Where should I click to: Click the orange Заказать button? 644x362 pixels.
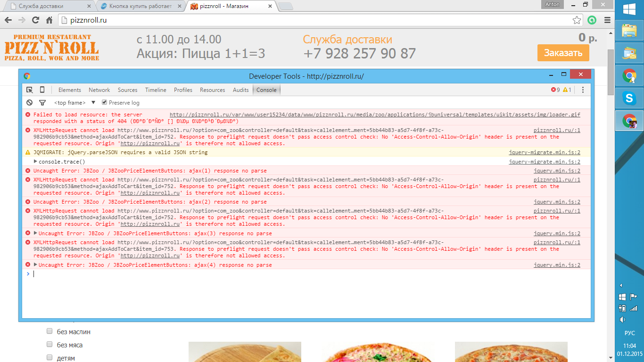[x=563, y=53]
